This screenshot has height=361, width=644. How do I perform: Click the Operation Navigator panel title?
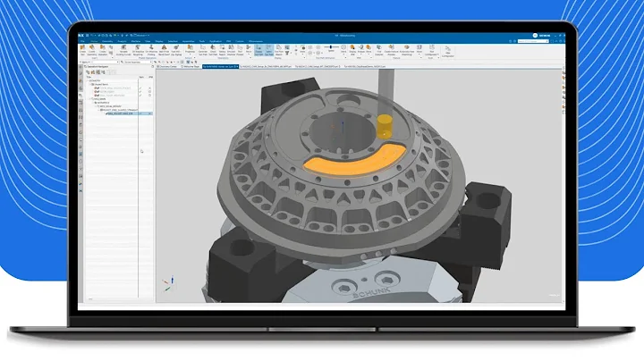point(98,66)
